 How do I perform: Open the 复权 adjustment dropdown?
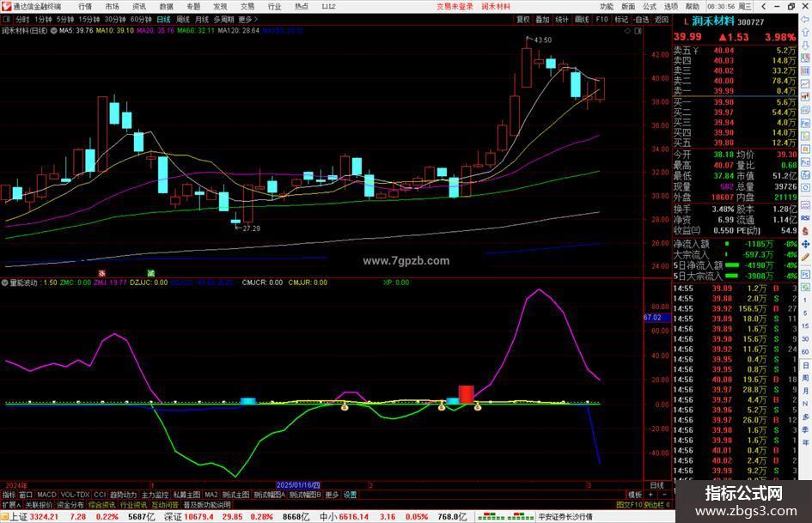(x=523, y=19)
